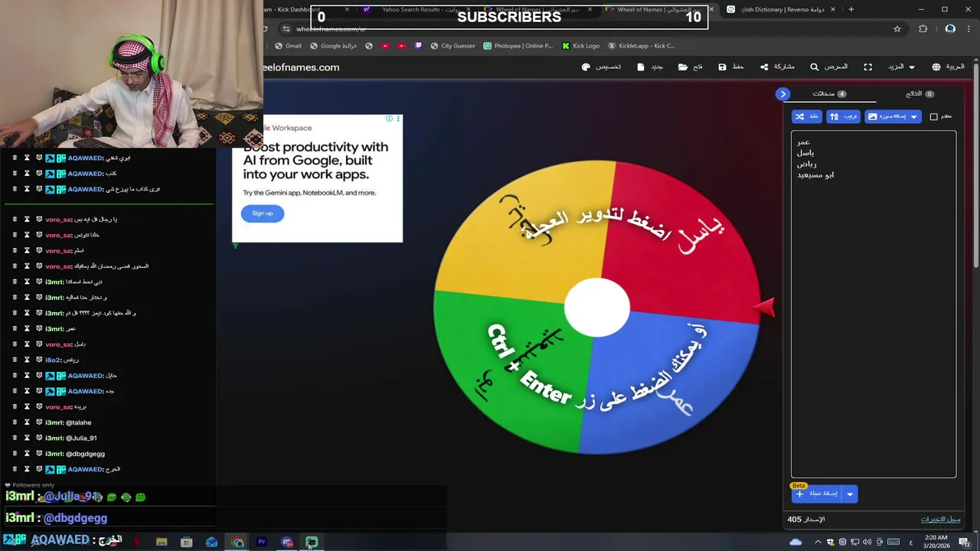Open a new browser tab
Screen dimensions: 980x551
point(851,9)
